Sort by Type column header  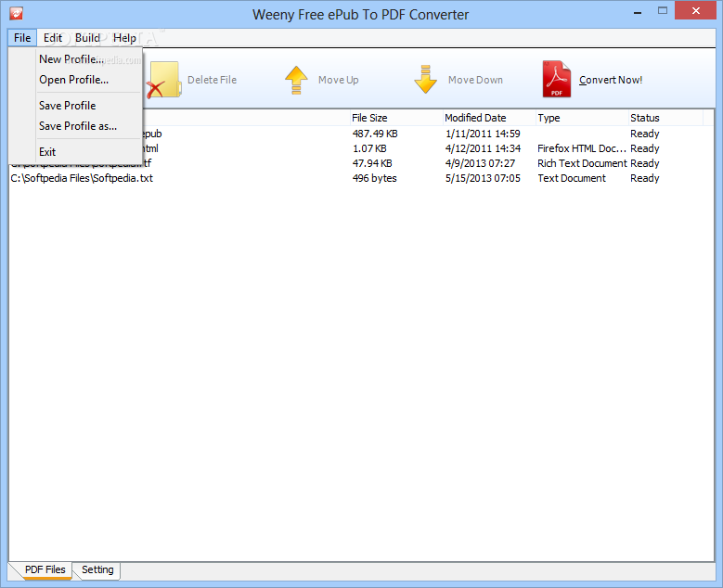(x=582, y=118)
